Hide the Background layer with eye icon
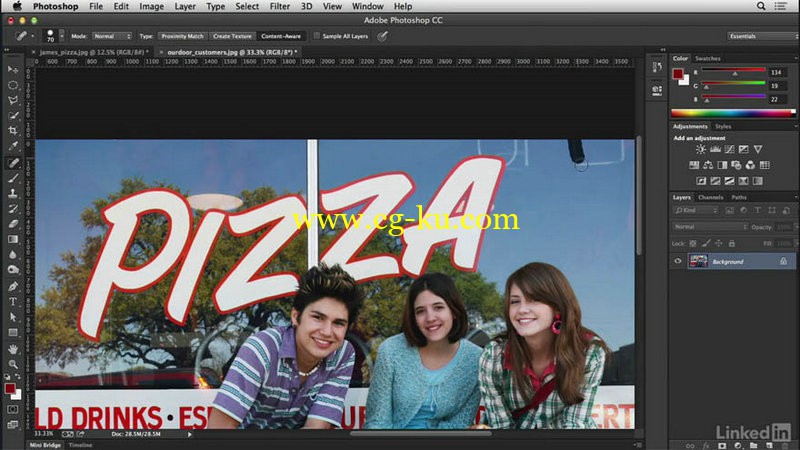800x450 pixels. click(x=678, y=261)
